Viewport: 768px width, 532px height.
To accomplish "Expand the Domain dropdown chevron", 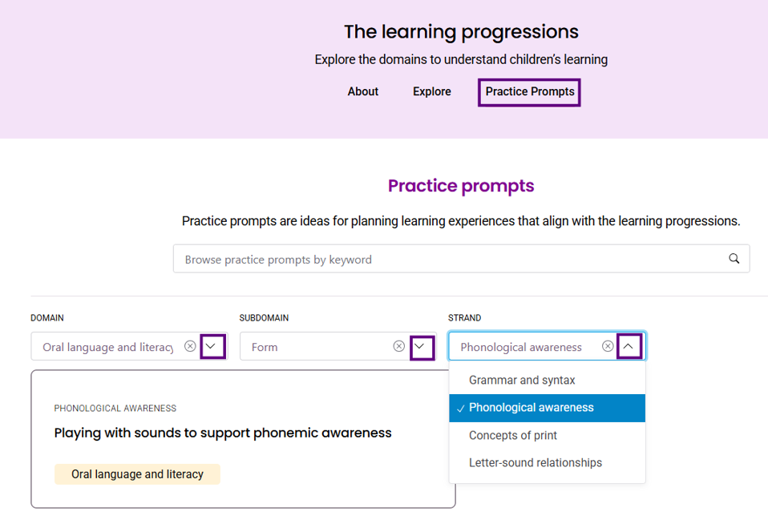I will (212, 346).
